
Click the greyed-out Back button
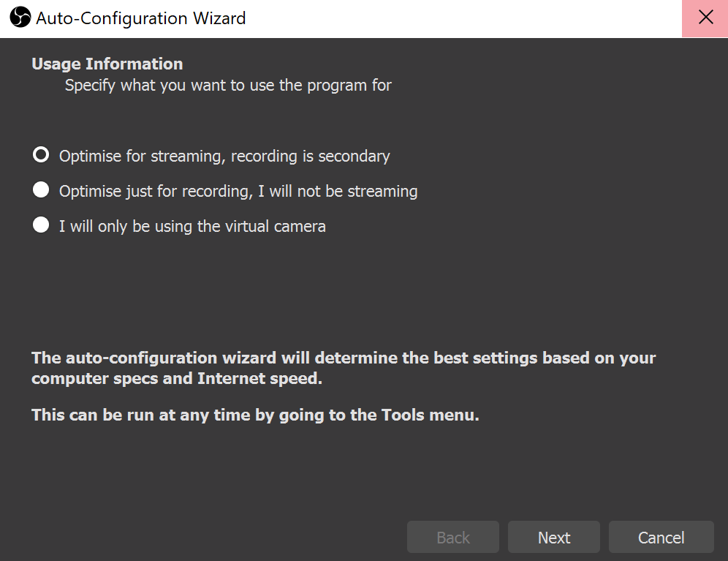[x=453, y=538]
